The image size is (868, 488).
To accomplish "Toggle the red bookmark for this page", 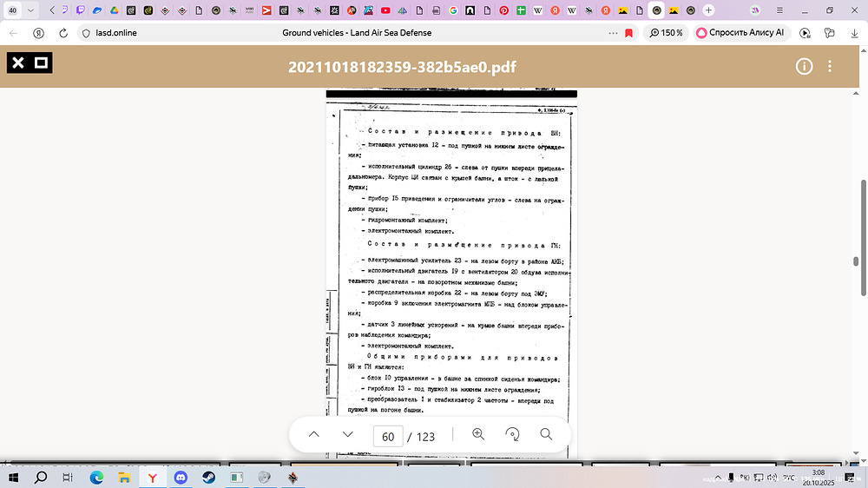I will (x=628, y=33).
